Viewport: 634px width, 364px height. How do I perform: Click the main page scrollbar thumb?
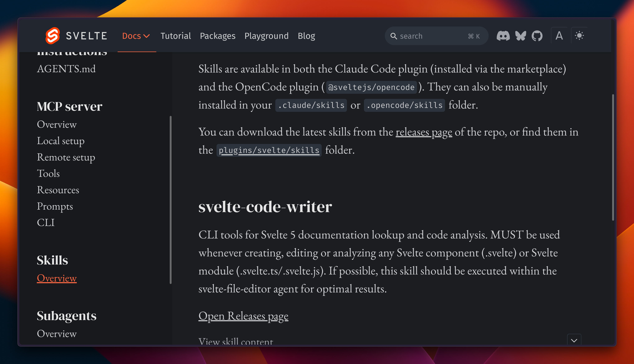coord(613,157)
